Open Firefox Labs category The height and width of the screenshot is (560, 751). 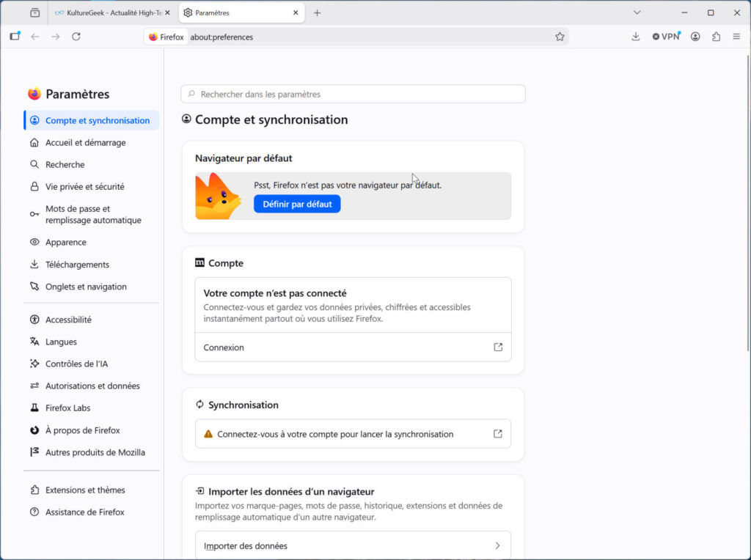click(x=92, y=408)
